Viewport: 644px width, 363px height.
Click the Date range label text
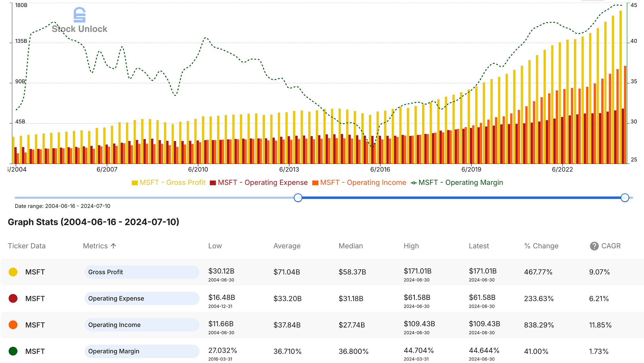[x=63, y=206]
